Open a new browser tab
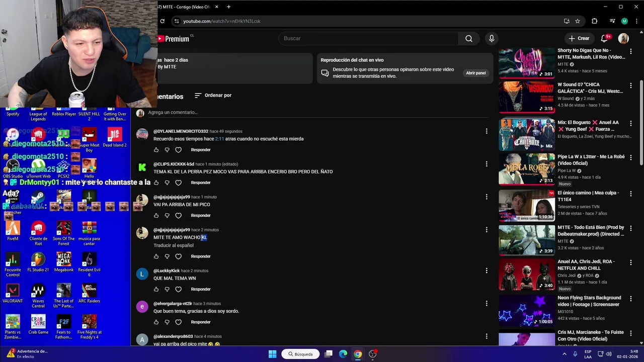This screenshot has width=644, height=362. click(228, 7)
